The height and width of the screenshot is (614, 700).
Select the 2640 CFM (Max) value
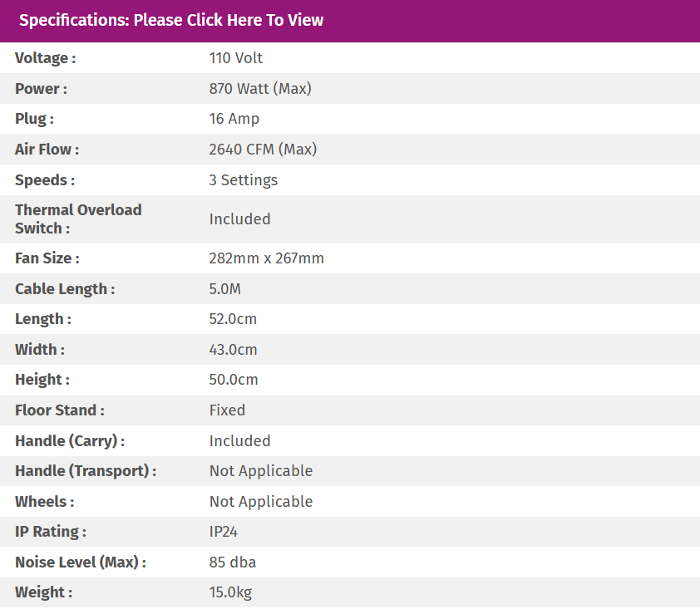click(263, 150)
